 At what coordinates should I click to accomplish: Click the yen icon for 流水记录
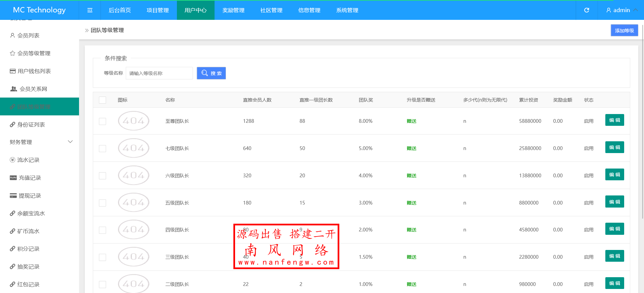click(12, 160)
